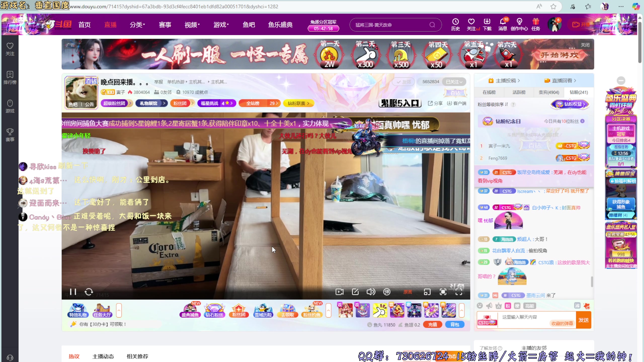644x362 pixels.
Task: Toggle the 滤 chat filter
Action: [577, 305]
